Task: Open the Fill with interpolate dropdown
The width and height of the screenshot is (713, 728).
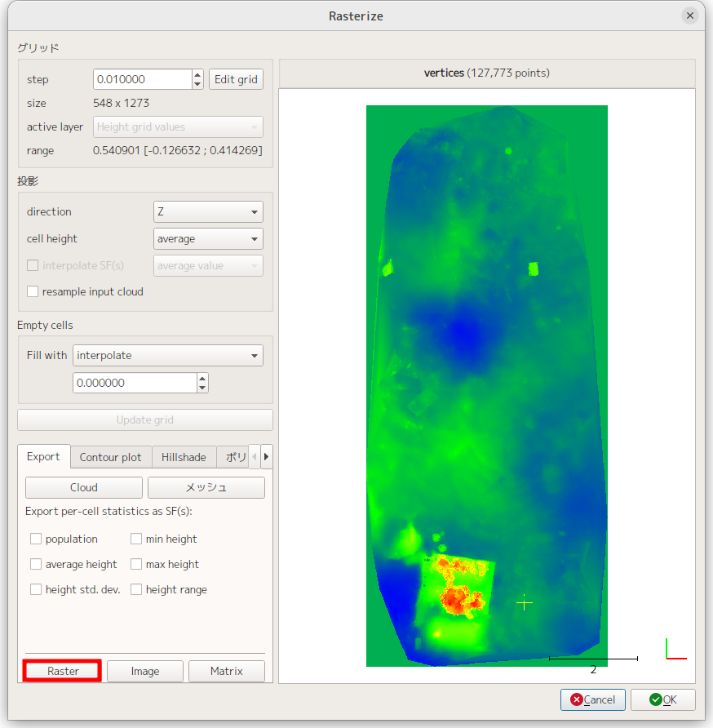Action: click(x=167, y=355)
